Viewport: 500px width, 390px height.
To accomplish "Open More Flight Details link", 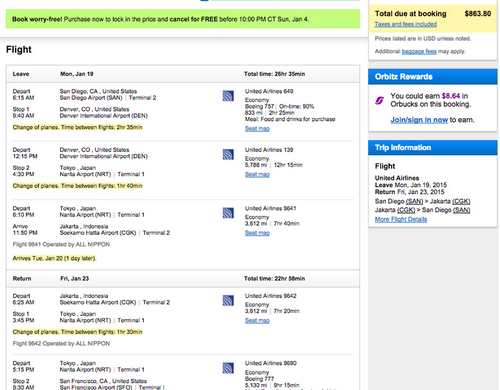I will pos(401,219).
